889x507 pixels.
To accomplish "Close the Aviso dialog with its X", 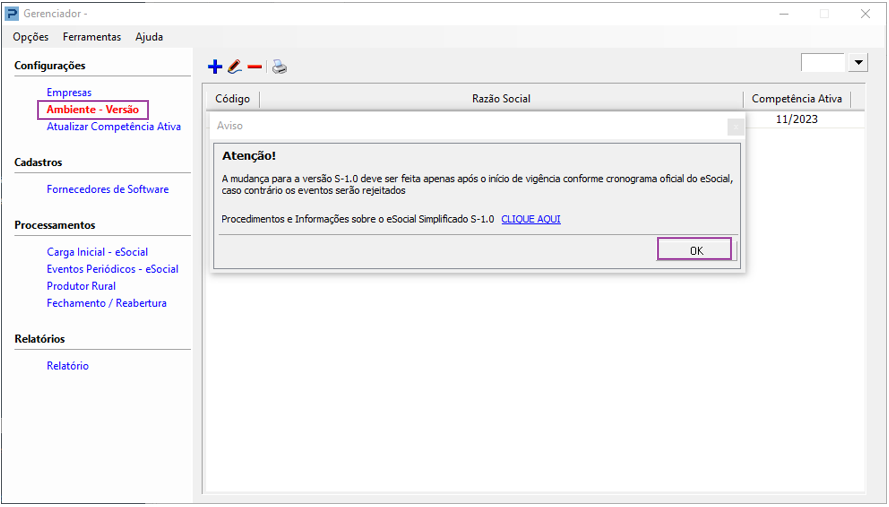I will click(736, 127).
